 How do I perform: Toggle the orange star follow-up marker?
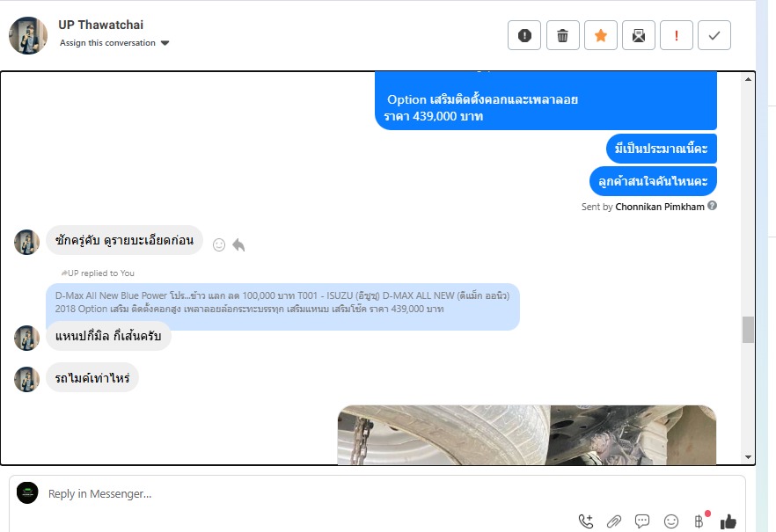(x=601, y=35)
